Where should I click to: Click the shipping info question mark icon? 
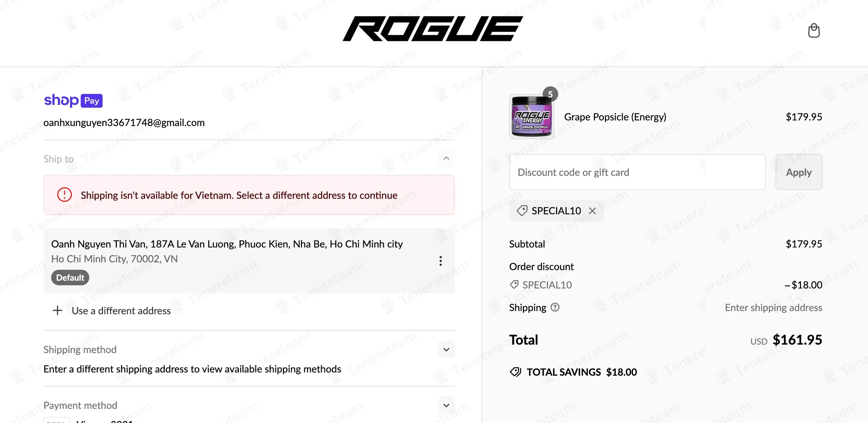[x=555, y=308]
